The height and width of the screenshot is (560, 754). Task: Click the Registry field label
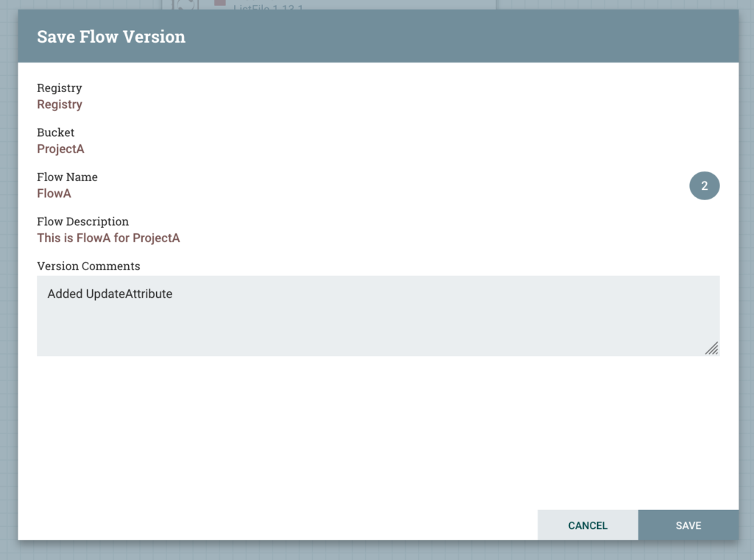(59, 88)
